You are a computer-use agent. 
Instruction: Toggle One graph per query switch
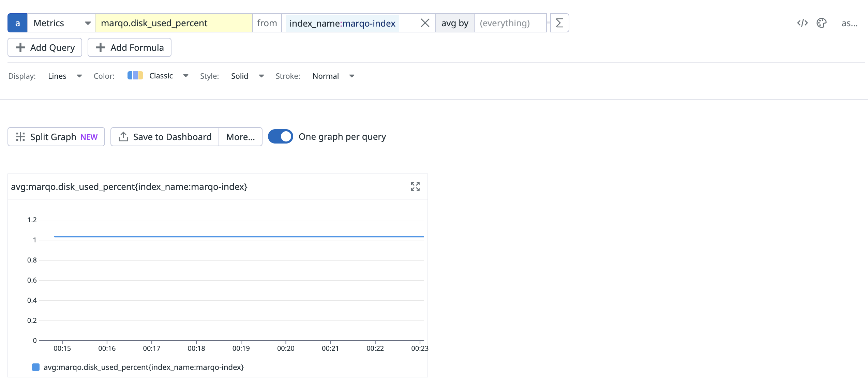click(x=280, y=137)
